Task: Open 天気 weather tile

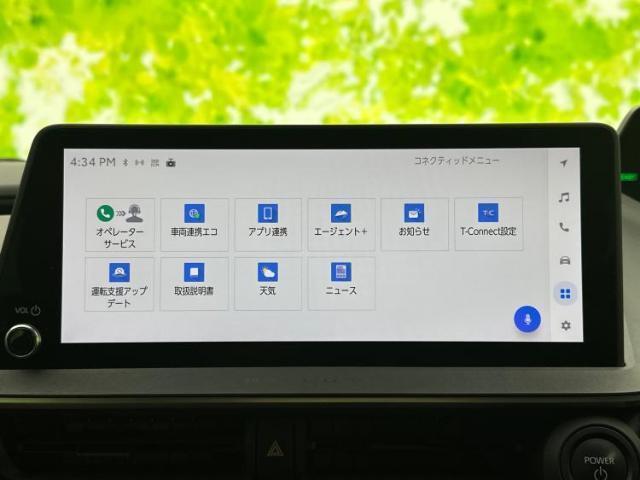Action: (268, 284)
